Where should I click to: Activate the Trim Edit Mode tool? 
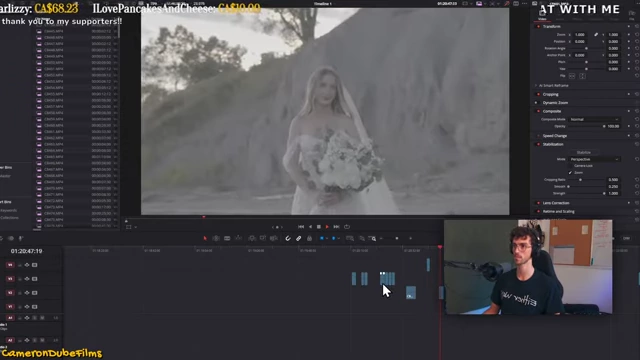click(216, 238)
